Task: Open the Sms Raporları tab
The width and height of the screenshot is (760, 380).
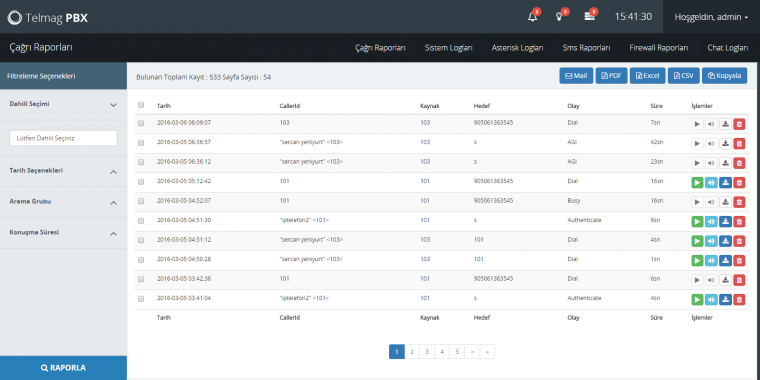Action: (x=586, y=48)
